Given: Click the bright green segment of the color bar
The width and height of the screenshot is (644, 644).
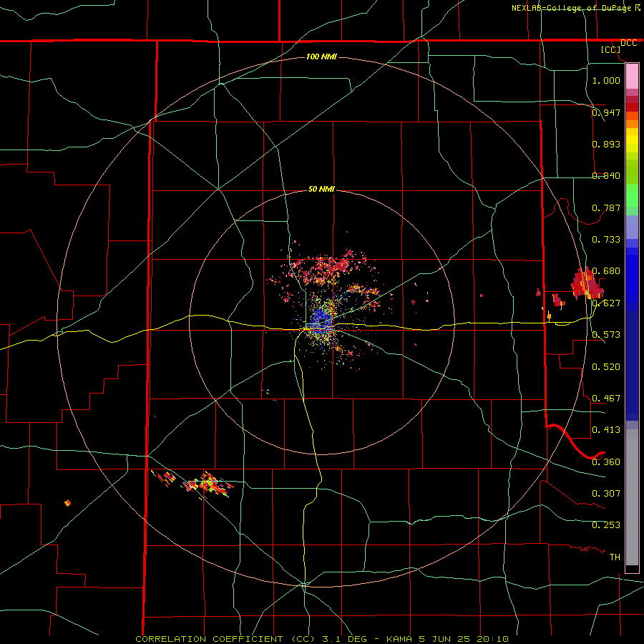Looking at the screenshot, I should (632, 195).
